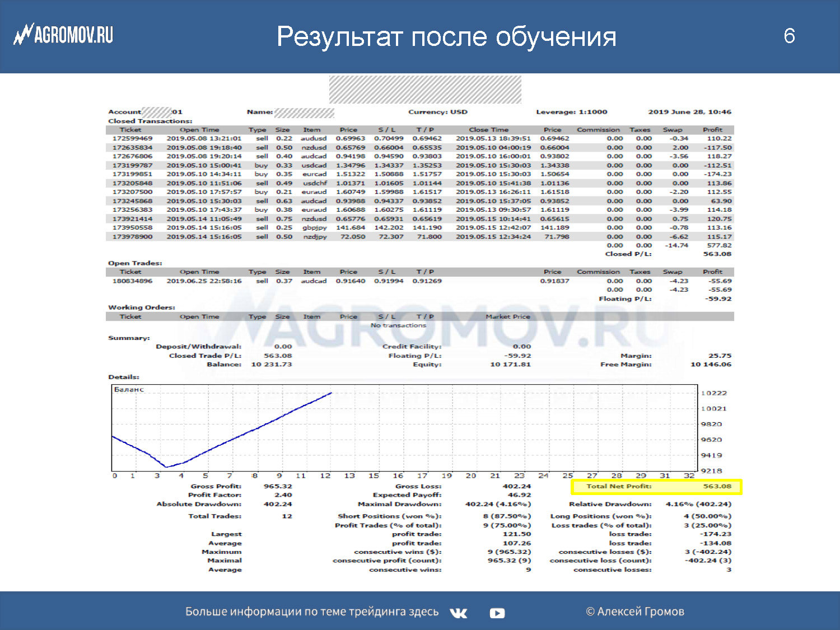Select ticket 173245868 row
The image size is (840, 630).
[419, 201]
